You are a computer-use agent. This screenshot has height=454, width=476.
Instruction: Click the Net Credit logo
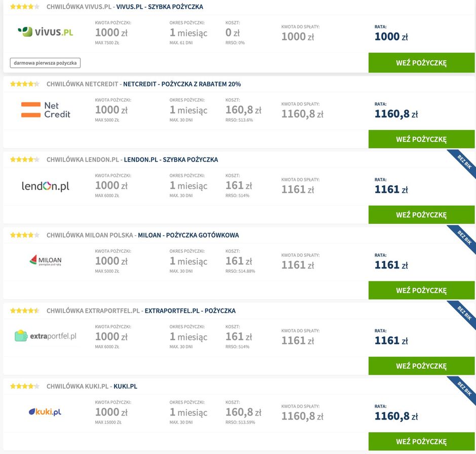[x=46, y=110]
